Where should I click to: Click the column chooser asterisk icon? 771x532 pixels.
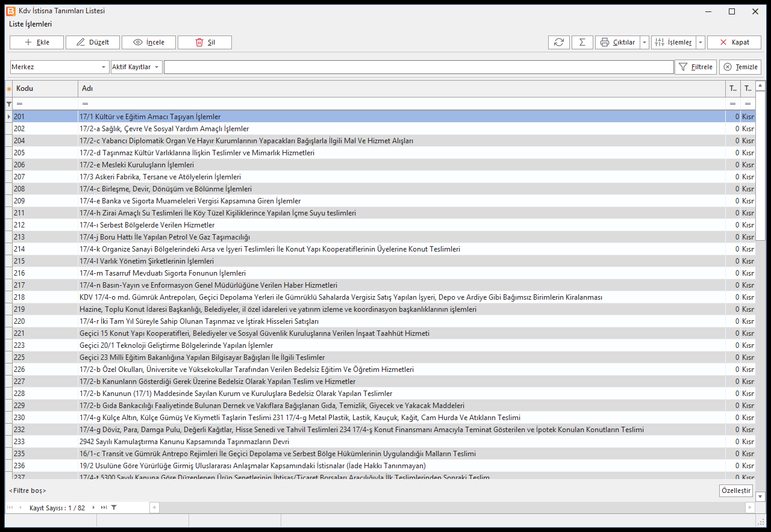pyautogui.click(x=8, y=88)
